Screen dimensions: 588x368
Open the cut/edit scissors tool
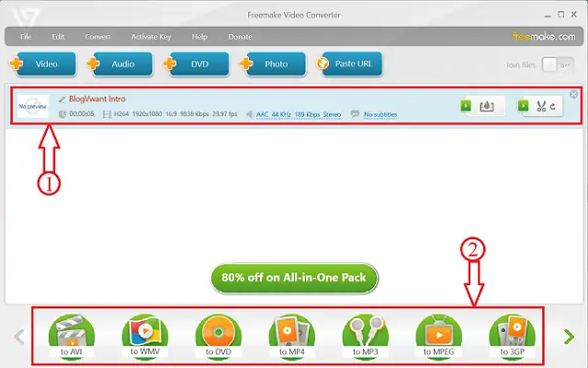(542, 106)
